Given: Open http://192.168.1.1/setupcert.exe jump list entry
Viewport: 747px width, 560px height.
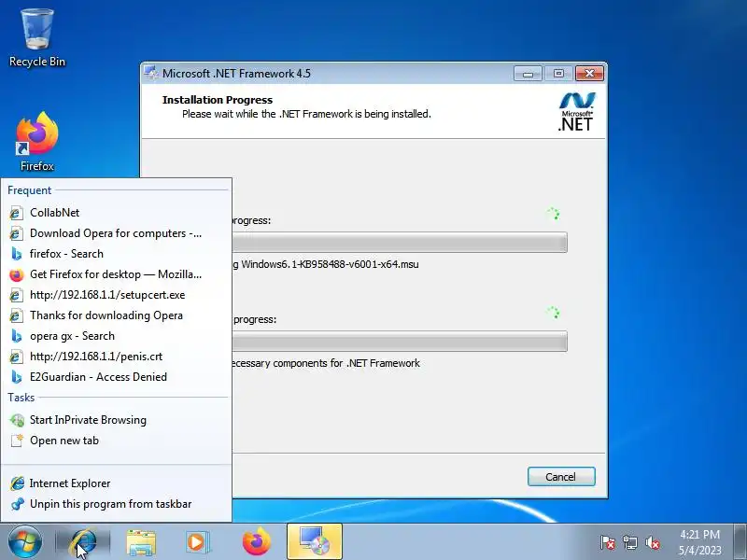Looking at the screenshot, I should [x=117, y=294].
